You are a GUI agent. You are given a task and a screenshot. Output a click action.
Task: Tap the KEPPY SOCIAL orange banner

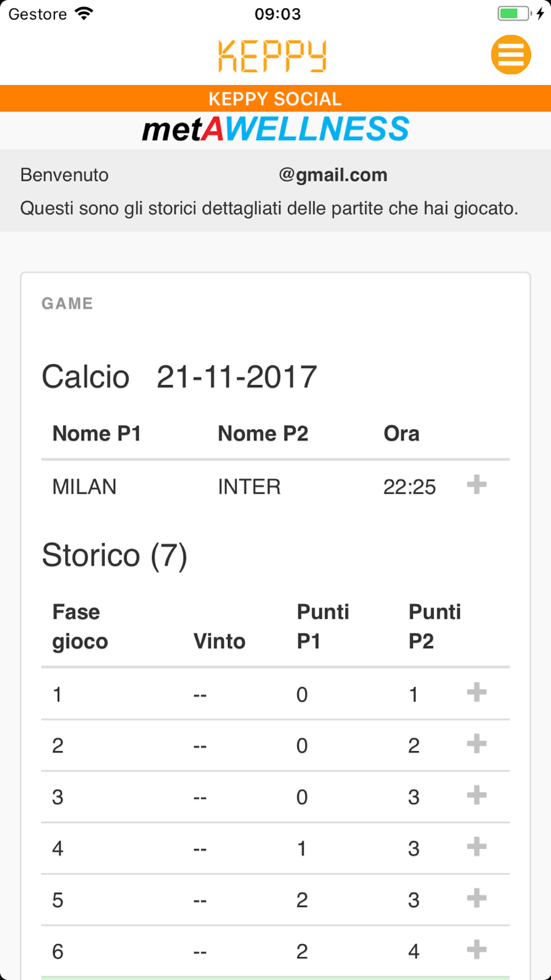[275, 99]
